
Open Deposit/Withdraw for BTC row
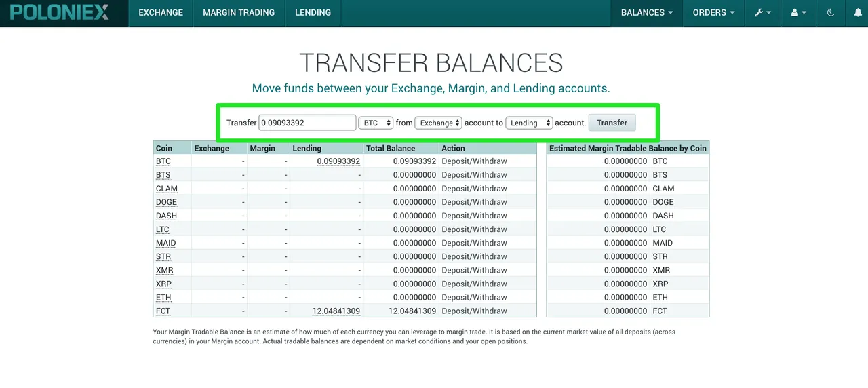(x=474, y=161)
